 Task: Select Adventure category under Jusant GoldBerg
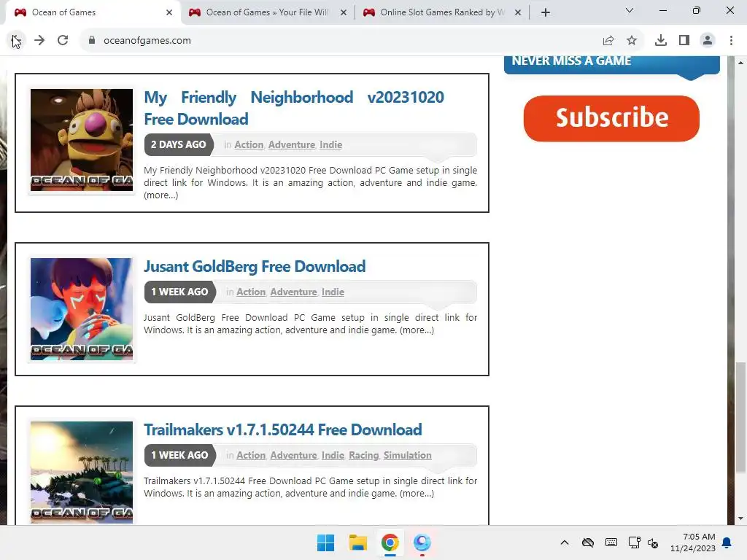pyautogui.click(x=293, y=292)
